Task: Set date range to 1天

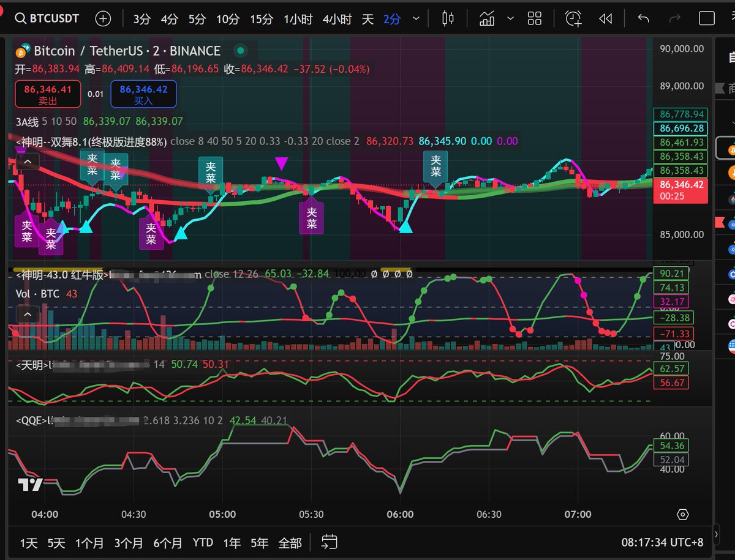Action: click(x=29, y=543)
